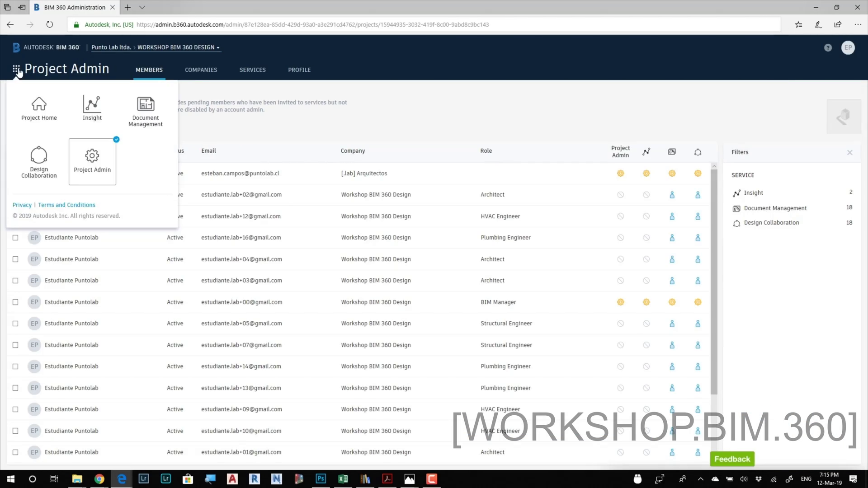Open Project Home module
Image resolution: width=868 pixels, height=488 pixels.
pyautogui.click(x=39, y=108)
